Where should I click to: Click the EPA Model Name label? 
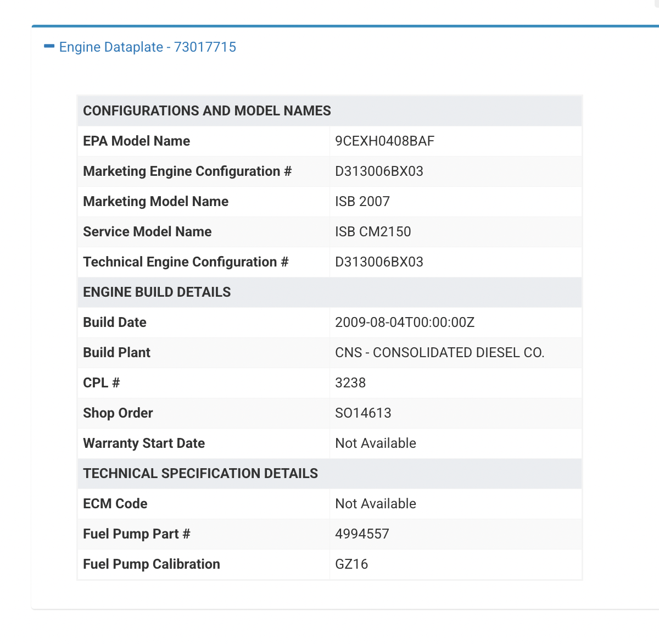[137, 141]
